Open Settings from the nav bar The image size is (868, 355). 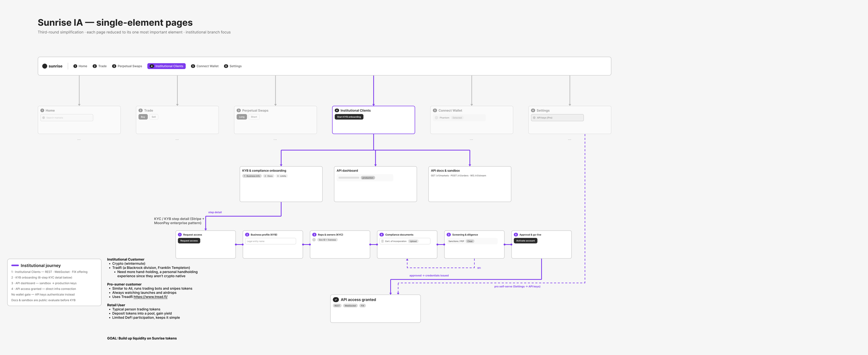tap(233, 66)
